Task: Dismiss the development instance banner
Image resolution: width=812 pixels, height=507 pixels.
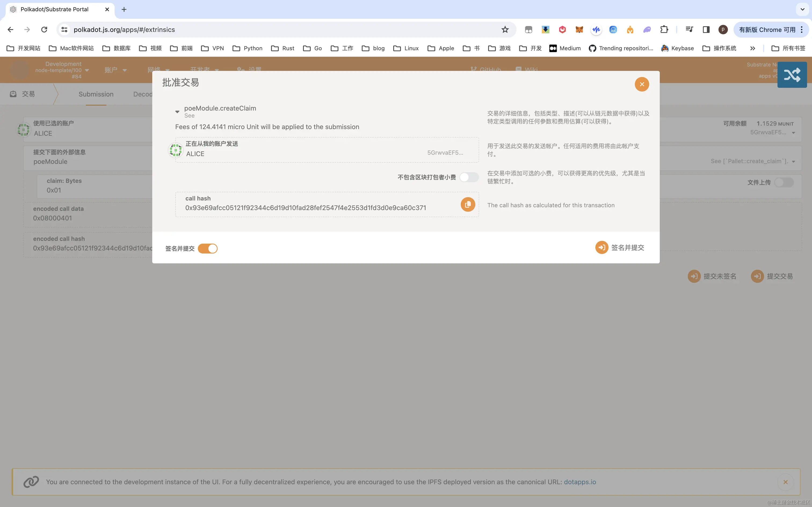Action: pyautogui.click(x=785, y=482)
